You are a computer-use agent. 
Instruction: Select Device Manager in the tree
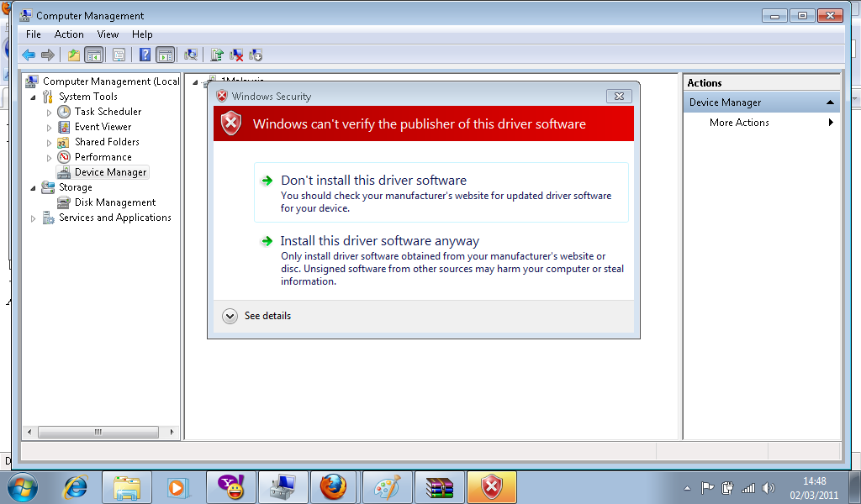coord(111,172)
